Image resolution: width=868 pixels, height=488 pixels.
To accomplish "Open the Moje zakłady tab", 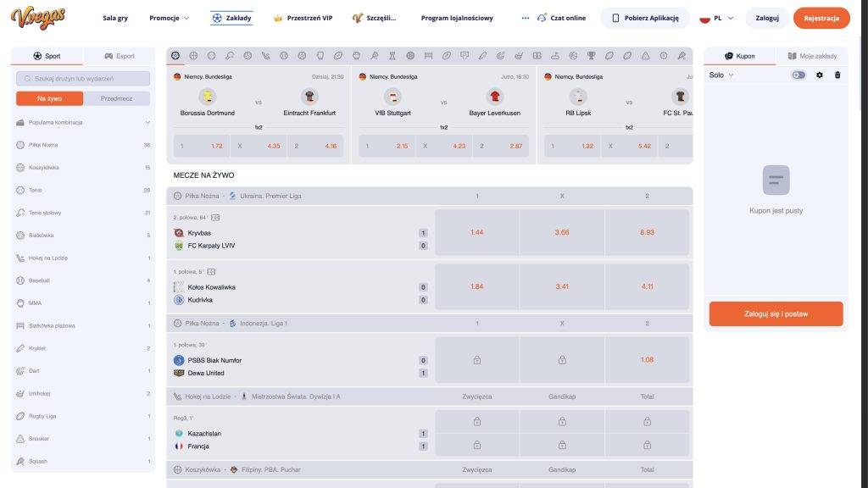I will click(812, 56).
